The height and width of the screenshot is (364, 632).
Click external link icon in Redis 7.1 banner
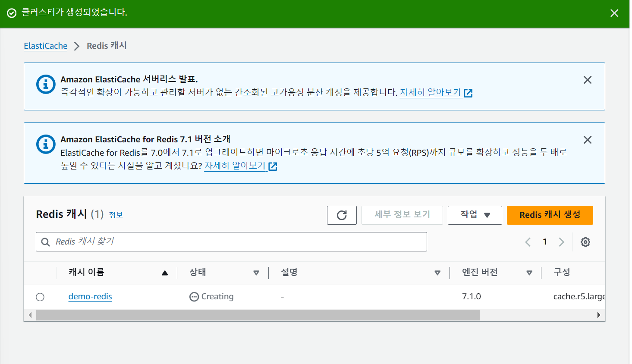point(273,166)
